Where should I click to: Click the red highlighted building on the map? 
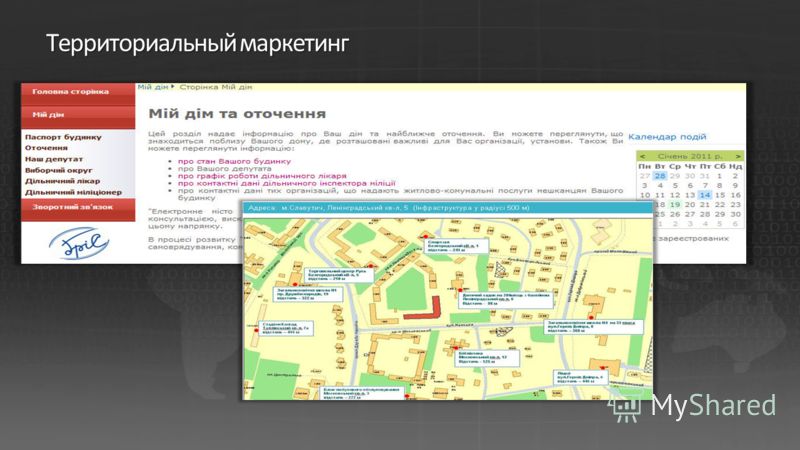tap(424, 309)
